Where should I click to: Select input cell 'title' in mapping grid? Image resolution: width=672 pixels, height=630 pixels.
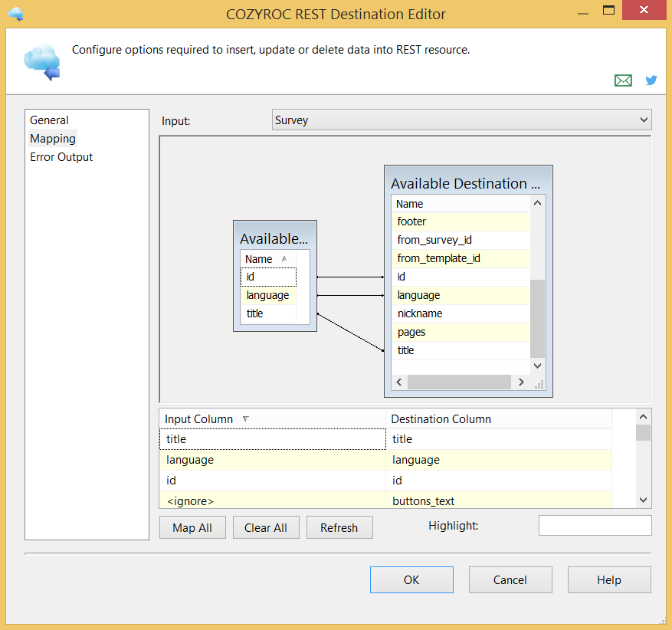pyautogui.click(x=273, y=439)
